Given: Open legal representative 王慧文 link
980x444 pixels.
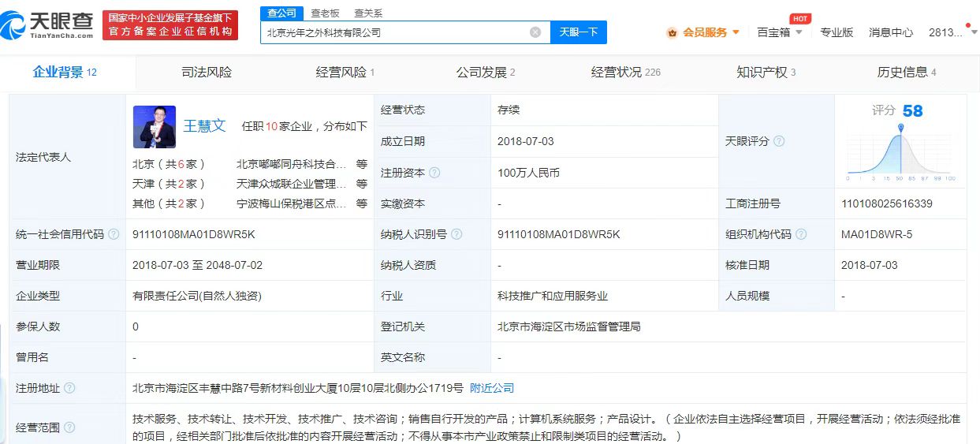Looking at the screenshot, I should 205,125.
